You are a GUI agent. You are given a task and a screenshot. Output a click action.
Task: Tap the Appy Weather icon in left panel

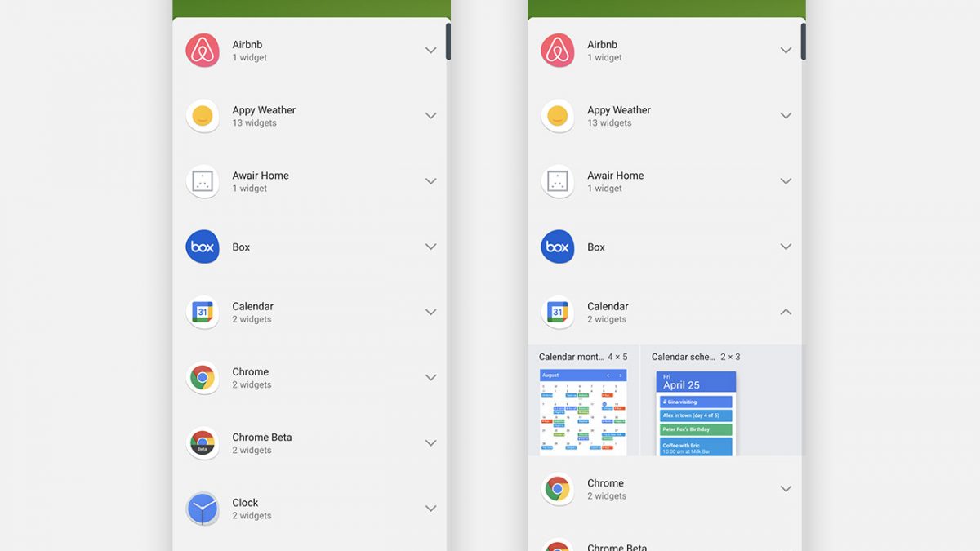pos(203,116)
